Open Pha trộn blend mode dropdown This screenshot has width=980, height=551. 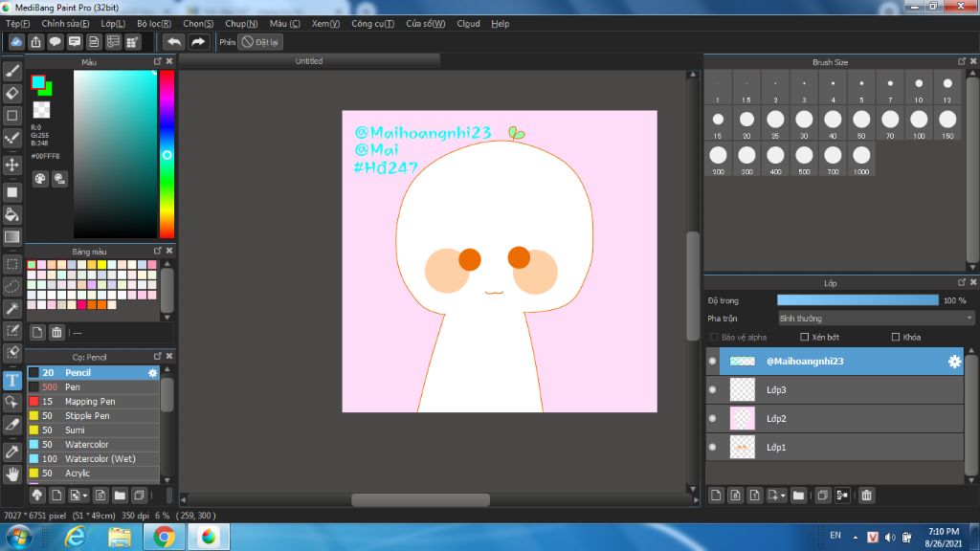(x=875, y=319)
